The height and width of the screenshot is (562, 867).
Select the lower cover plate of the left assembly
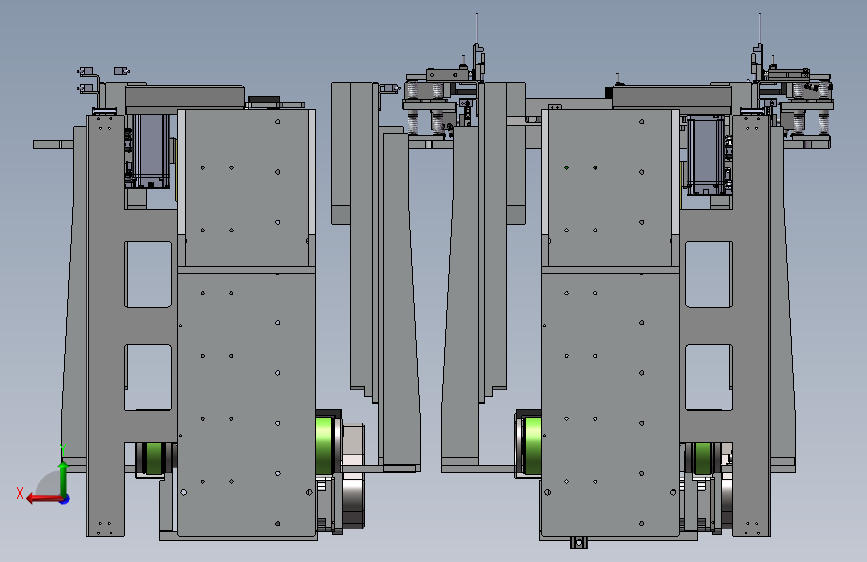point(247,404)
